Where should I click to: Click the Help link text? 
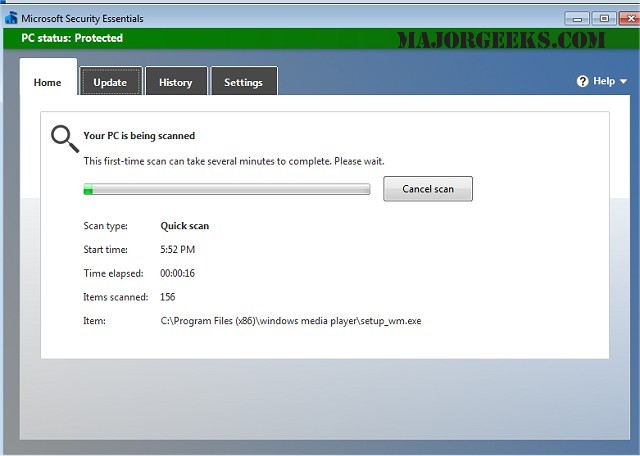pyautogui.click(x=604, y=81)
